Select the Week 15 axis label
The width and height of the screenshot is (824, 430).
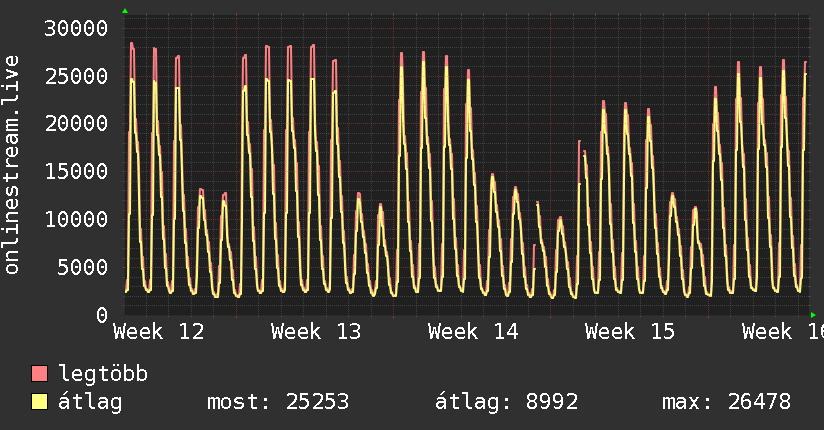(630, 332)
